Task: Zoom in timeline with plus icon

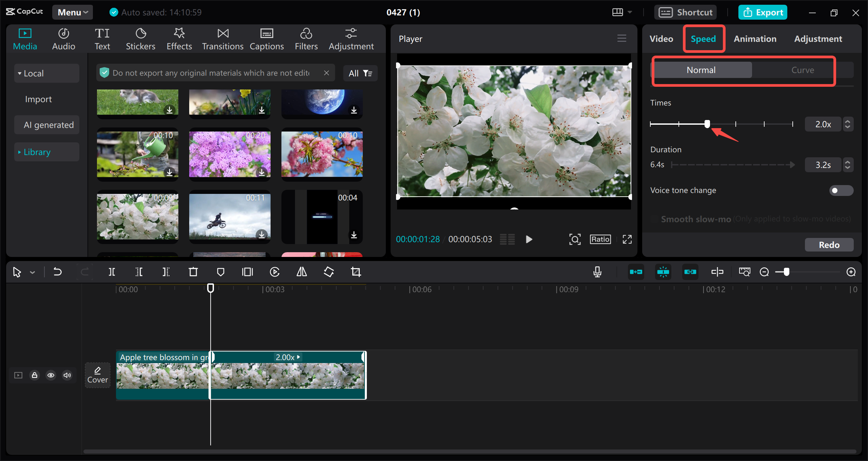Action: pyautogui.click(x=851, y=272)
